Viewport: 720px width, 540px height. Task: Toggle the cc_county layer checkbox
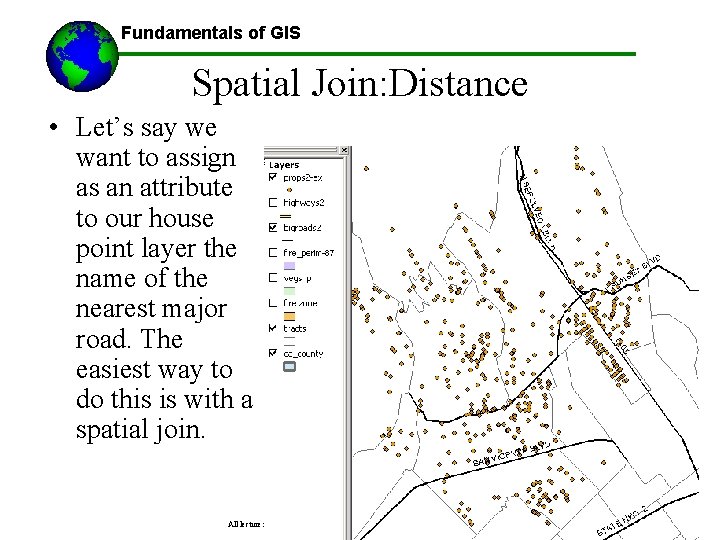(273, 353)
